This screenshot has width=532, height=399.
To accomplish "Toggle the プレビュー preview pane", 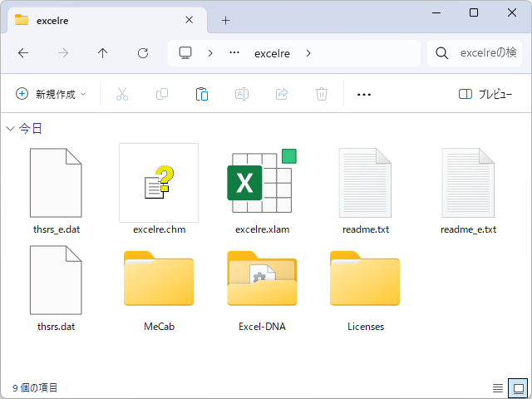I will pyautogui.click(x=485, y=94).
